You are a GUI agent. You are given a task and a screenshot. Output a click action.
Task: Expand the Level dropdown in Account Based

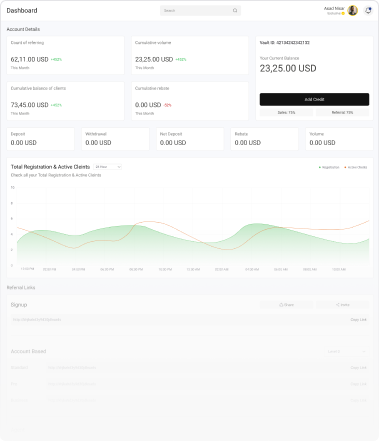click(x=346, y=351)
